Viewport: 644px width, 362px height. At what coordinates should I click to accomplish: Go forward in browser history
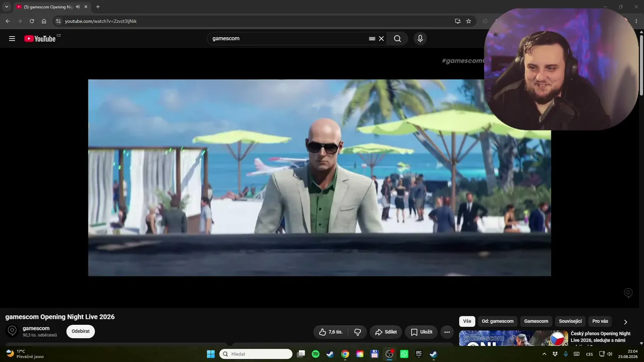pos(20,21)
